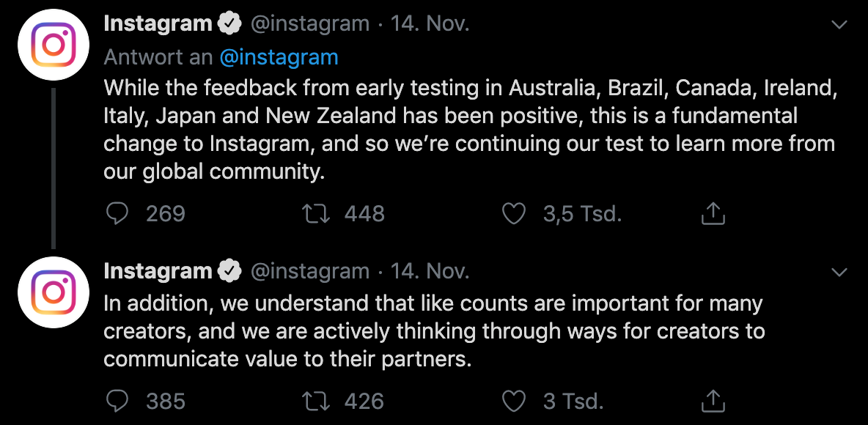Viewport: 868px width, 425px height.
Task: Open the @instagram link after Antwort an
Action: (x=279, y=57)
